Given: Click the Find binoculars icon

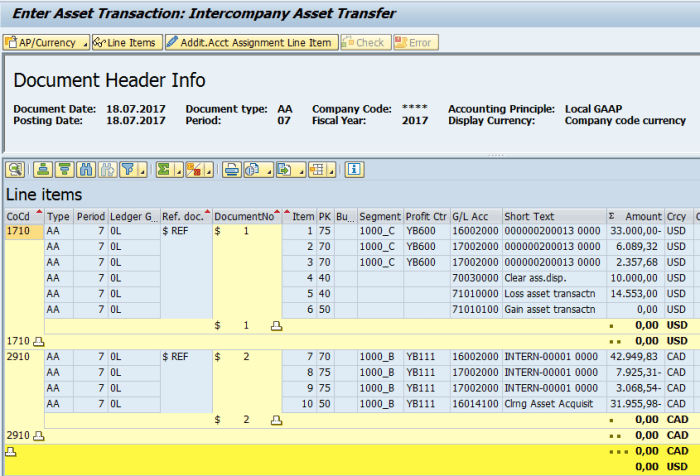Looking at the screenshot, I should (x=85, y=169).
